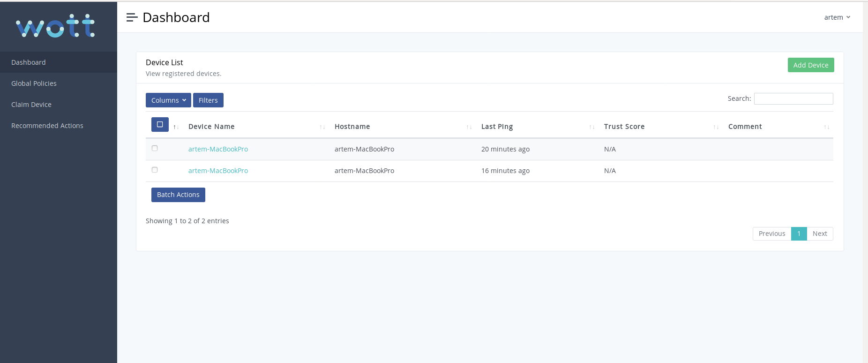The image size is (868, 363).
Task: Click the '16 minutes ago' cell
Action: (x=505, y=171)
